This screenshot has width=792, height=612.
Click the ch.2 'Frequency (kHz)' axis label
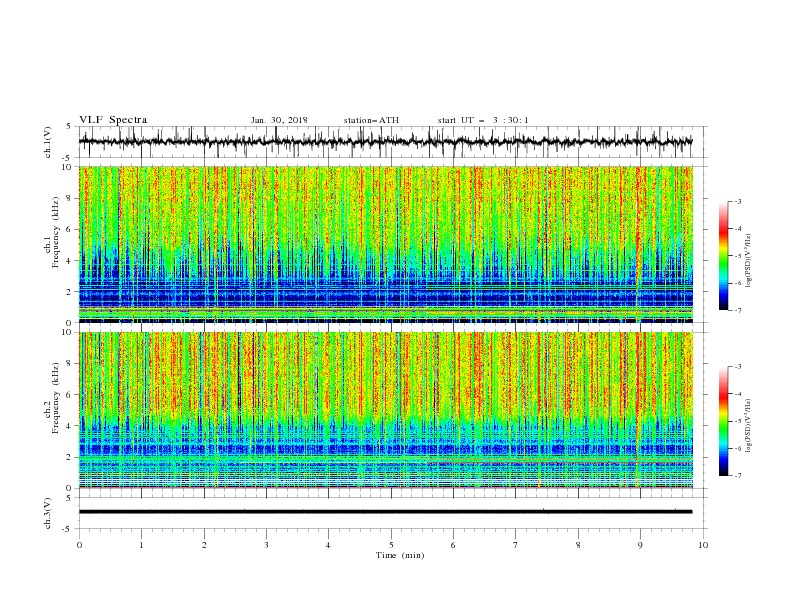56,398
